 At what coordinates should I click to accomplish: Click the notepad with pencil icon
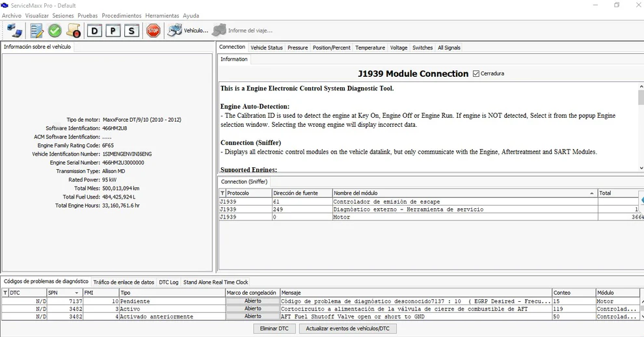(x=36, y=31)
